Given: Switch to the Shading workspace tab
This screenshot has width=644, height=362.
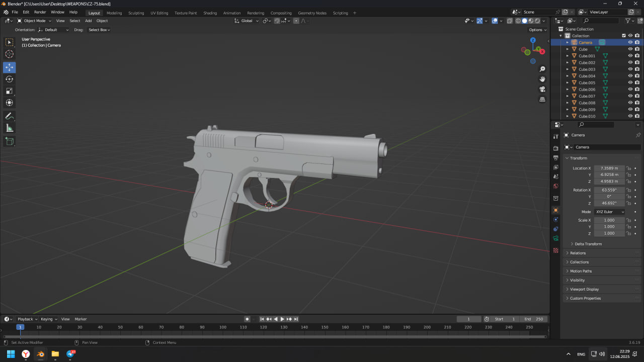Looking at the screenshot, I should (x=210, y=13).
